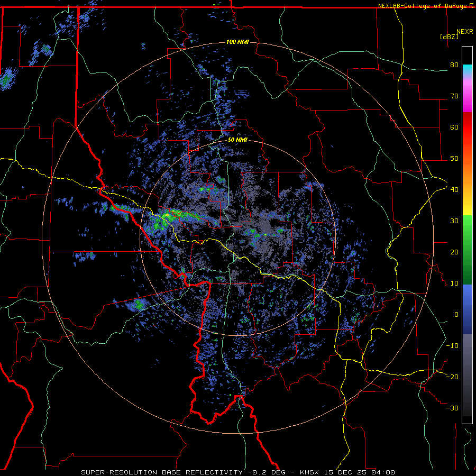Click the -30 value on the dBZ scale

tap(452, 408)
